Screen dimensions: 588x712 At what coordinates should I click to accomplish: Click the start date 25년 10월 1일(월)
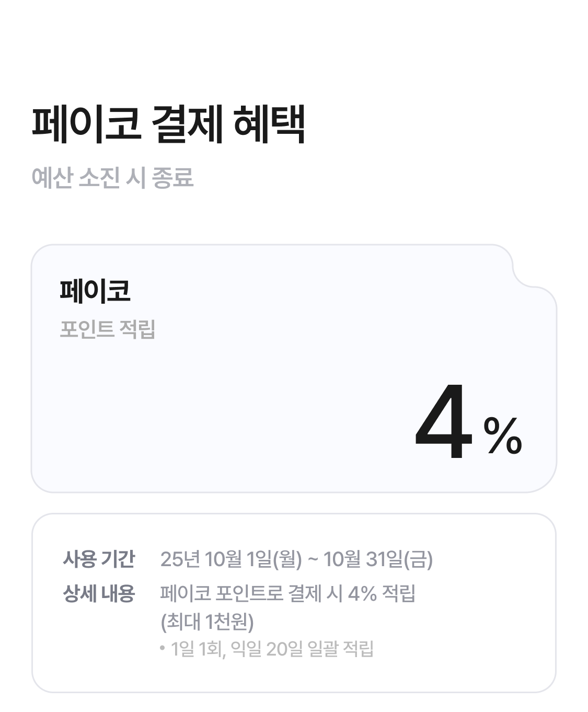(231, 559)
